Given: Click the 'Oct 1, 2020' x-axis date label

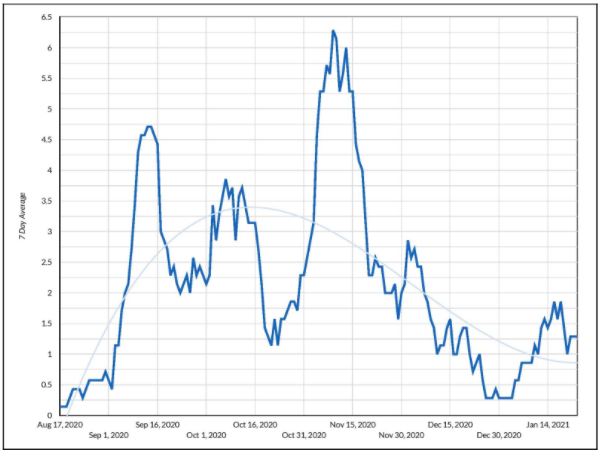Looking at the screenshot, I should point(206,435).
